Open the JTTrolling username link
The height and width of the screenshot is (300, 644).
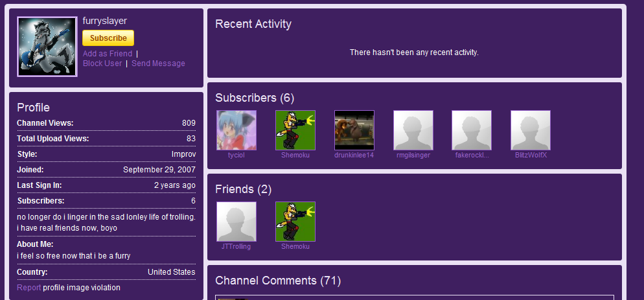[236, 247]
